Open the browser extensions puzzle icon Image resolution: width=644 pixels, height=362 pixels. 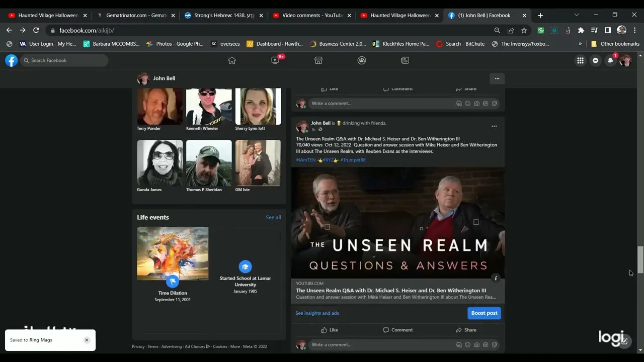tap(581, 30)
